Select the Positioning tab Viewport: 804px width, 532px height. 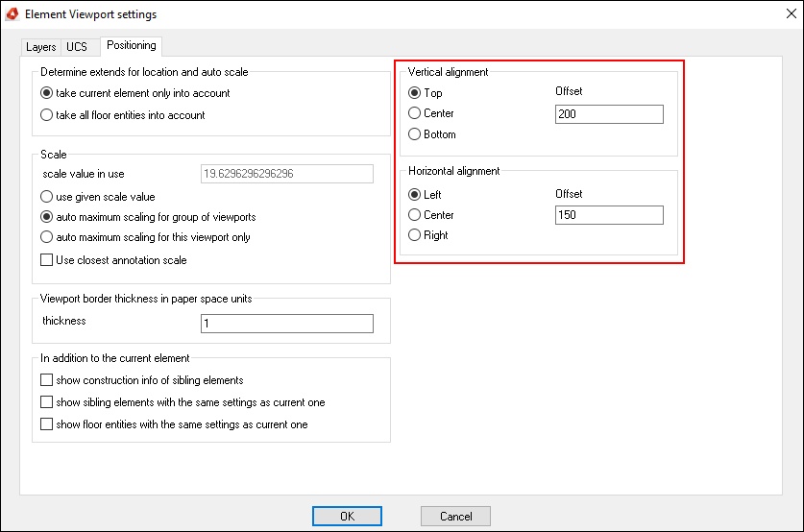(x=132, y=46)
